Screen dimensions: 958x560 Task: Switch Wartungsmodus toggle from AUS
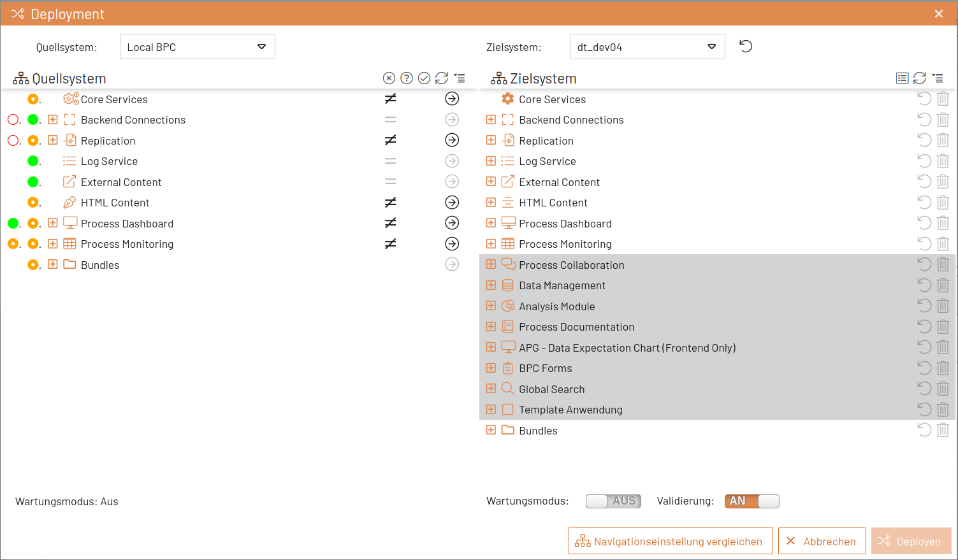point(613,501)
